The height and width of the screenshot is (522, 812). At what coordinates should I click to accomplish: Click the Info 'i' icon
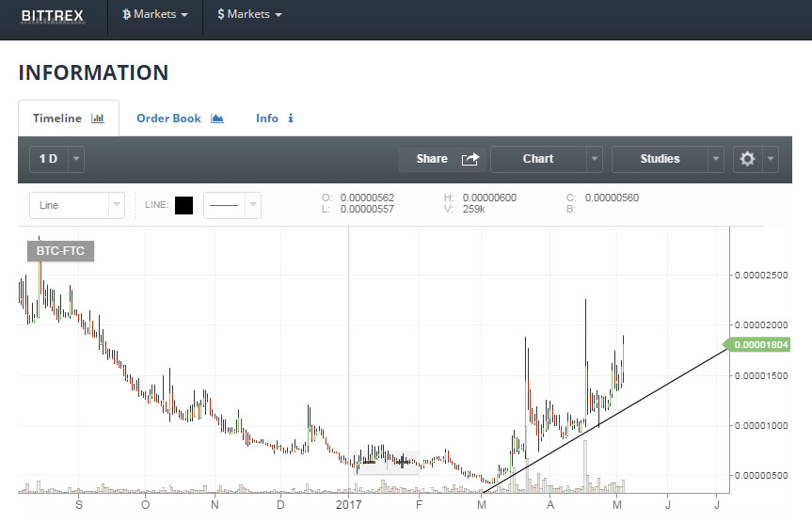click(291, 119)
